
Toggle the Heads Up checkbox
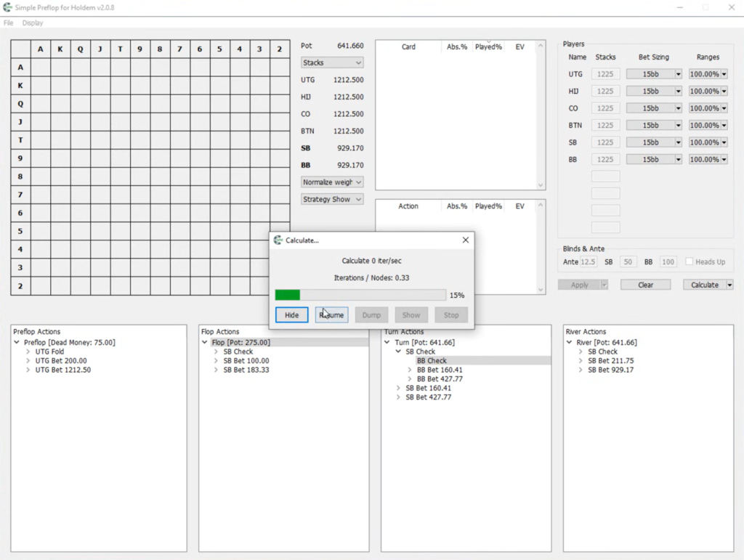coord(690,261)
